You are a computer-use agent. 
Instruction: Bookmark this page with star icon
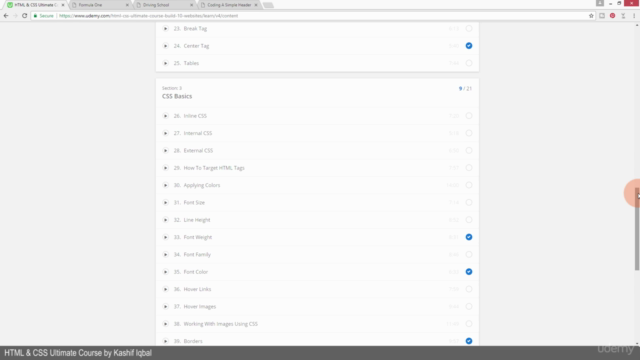[x=591, y=16]
